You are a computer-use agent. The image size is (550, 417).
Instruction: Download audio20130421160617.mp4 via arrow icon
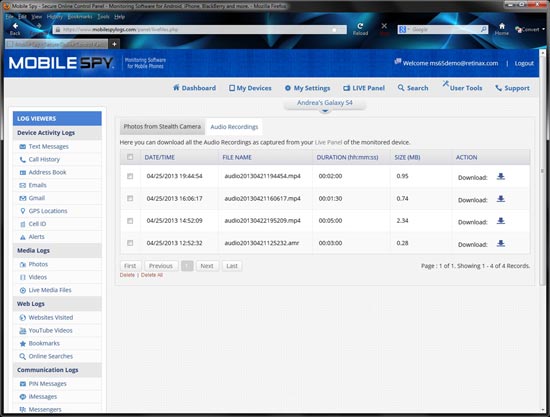(x=501, y=199)
